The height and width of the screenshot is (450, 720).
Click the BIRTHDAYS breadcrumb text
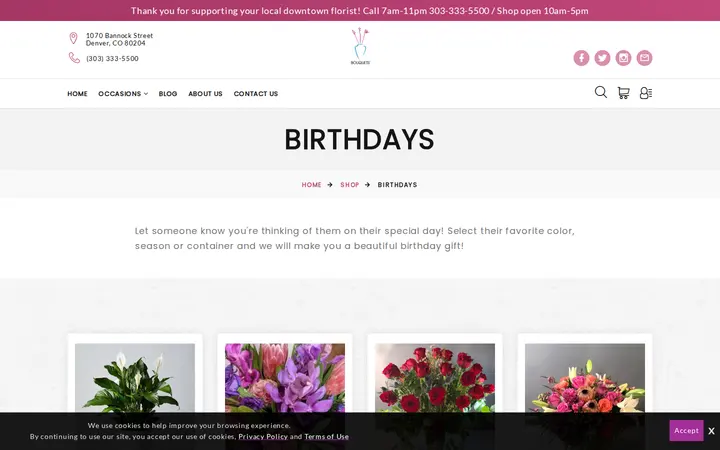pyautogui.click(x=397, y=185)
